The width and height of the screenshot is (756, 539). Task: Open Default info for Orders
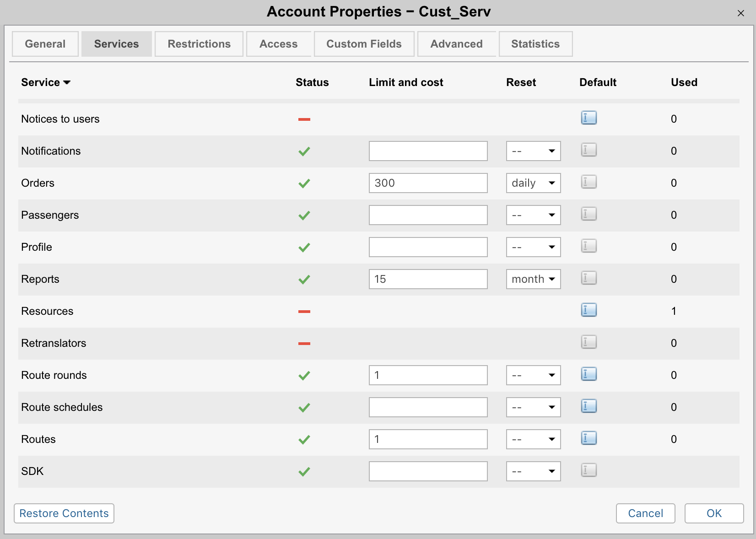589,182
